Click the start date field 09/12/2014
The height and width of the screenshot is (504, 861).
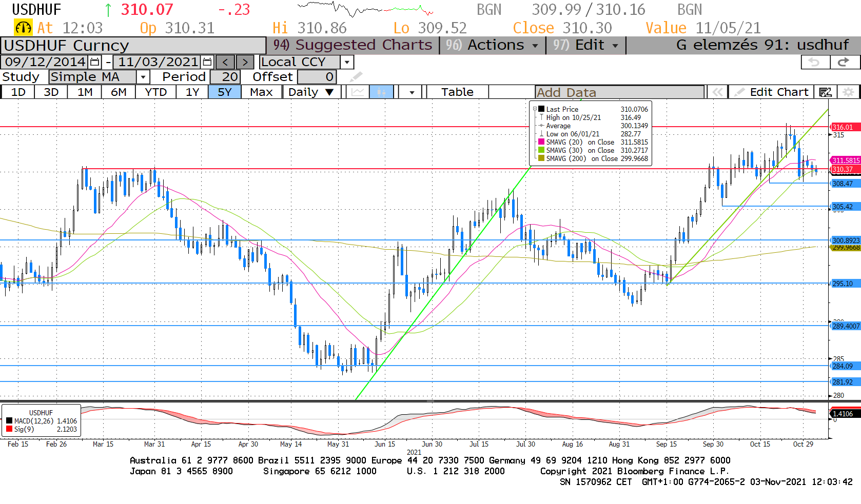[45, 62]
